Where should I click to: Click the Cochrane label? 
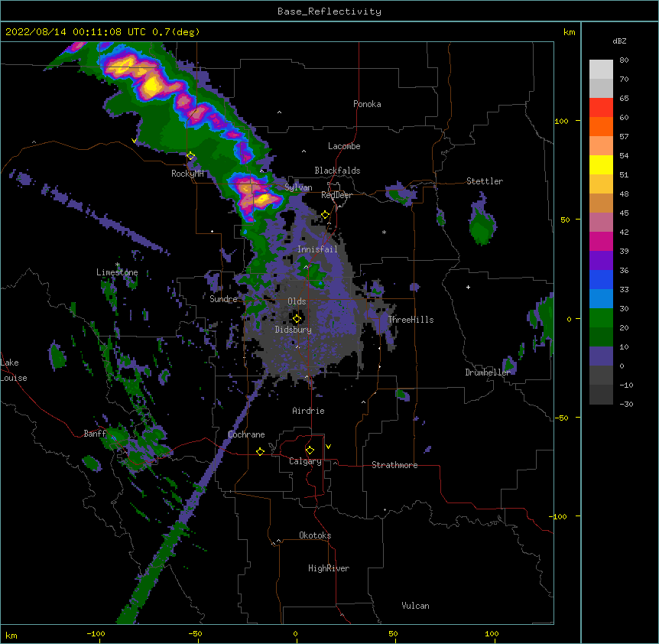(x=246, y=434)
